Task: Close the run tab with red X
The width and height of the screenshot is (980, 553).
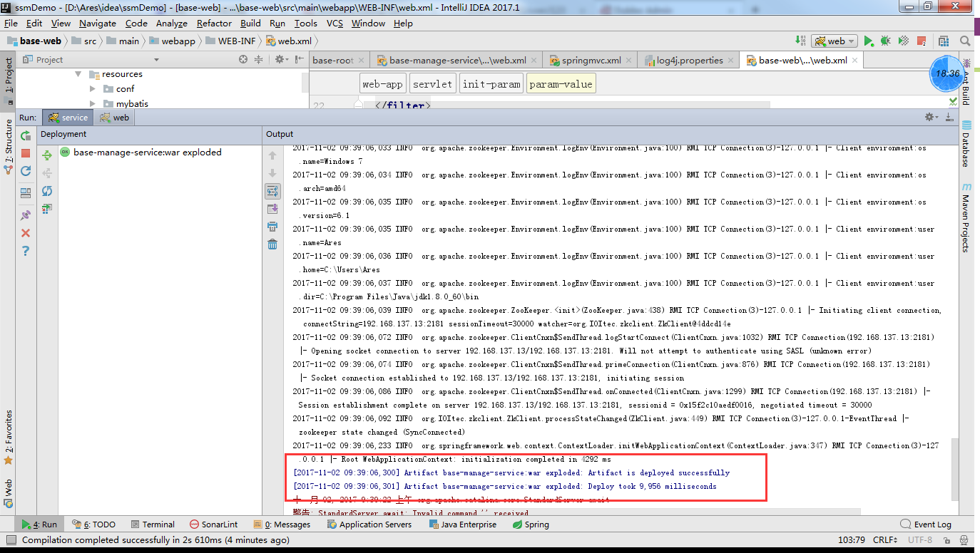Action: click(x=26, y=233)
